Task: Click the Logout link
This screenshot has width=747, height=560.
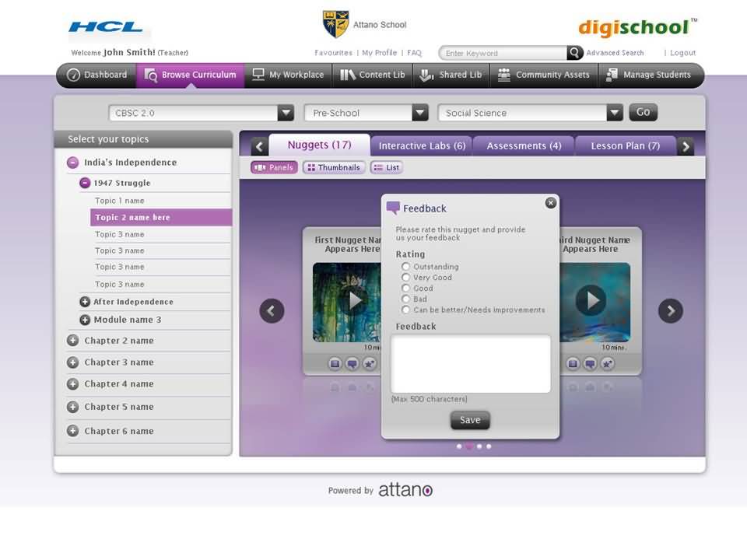Action: click(682, 53)
